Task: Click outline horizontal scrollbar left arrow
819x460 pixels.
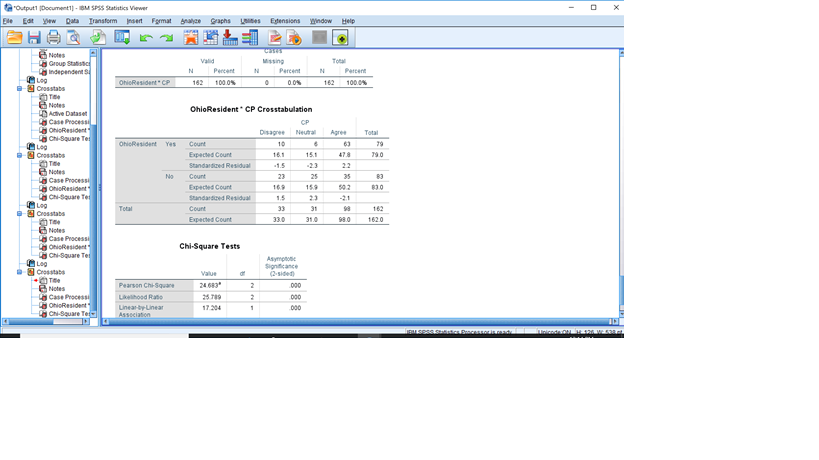Action: (5, 322)
